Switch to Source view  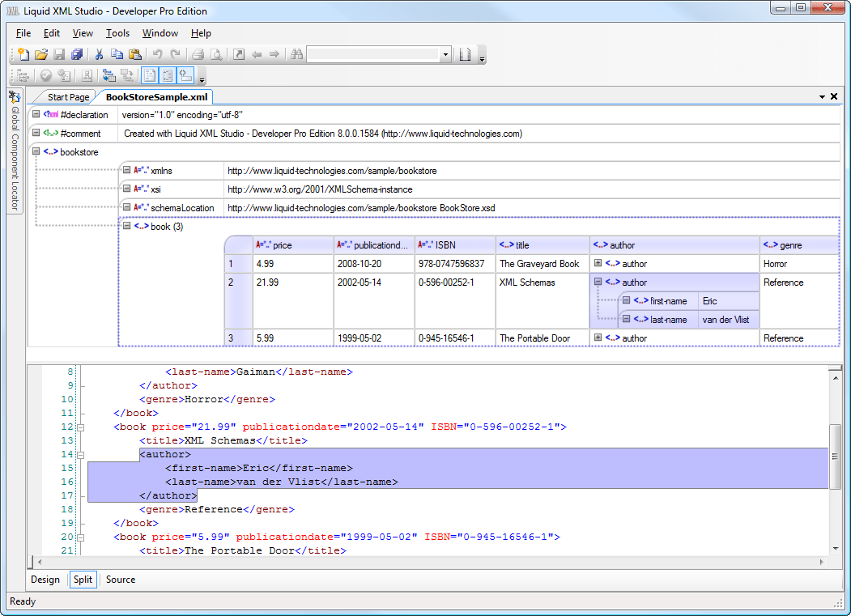tap(121, 580)
